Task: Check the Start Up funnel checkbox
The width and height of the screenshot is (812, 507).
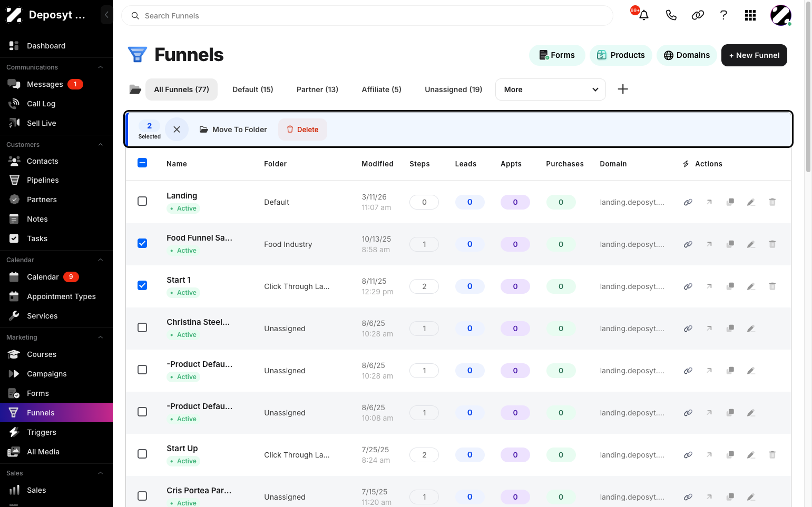Action: point(142,454)
